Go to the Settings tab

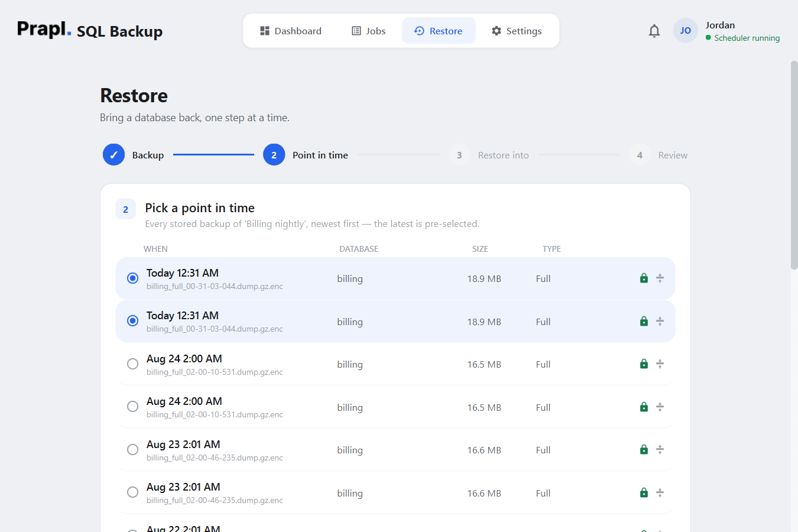point(517,31)
